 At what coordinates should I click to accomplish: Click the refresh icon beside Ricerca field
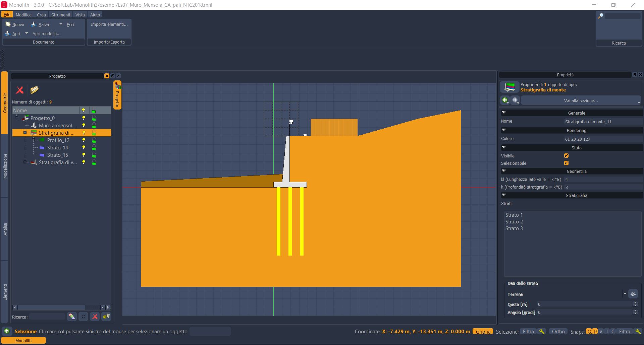(83, 317)
